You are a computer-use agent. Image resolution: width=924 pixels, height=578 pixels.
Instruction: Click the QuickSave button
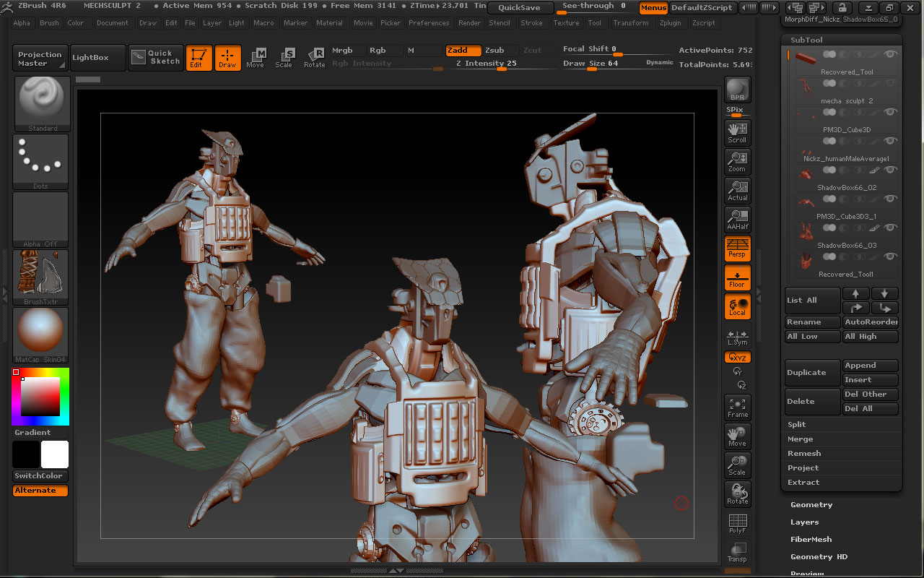[x=520, y=8]
